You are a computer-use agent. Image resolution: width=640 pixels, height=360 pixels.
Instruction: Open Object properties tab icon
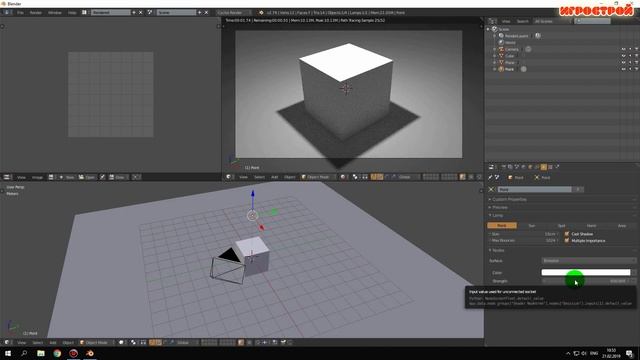pos(530,167)
